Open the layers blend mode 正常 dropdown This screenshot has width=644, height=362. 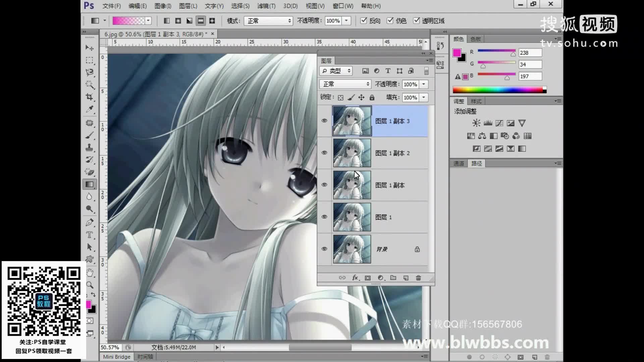tap(345, 84)
